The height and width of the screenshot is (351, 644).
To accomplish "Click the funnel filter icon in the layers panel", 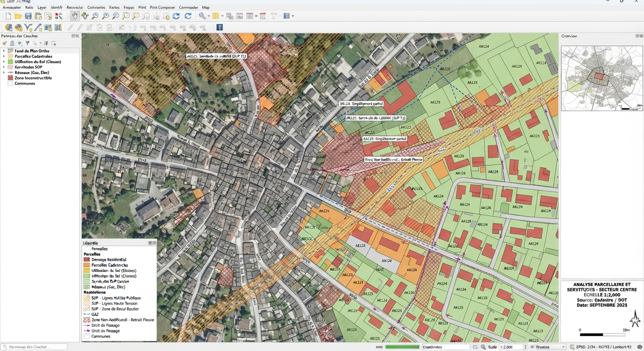I will click(27, 43).
